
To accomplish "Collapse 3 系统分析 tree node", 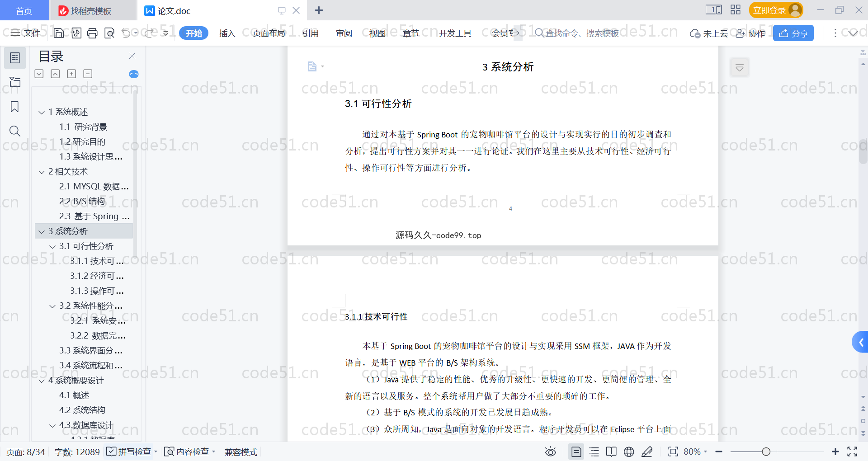I will click(x=42, y=231).
